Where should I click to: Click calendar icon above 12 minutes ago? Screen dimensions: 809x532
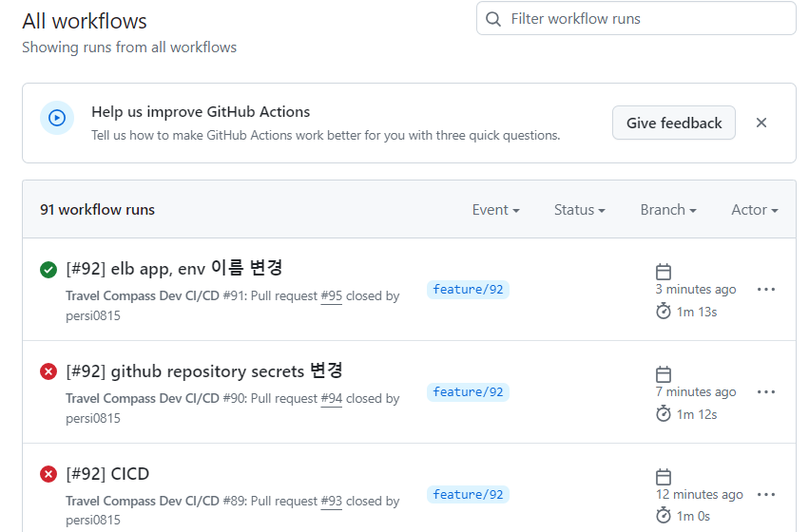coord(664,476)
